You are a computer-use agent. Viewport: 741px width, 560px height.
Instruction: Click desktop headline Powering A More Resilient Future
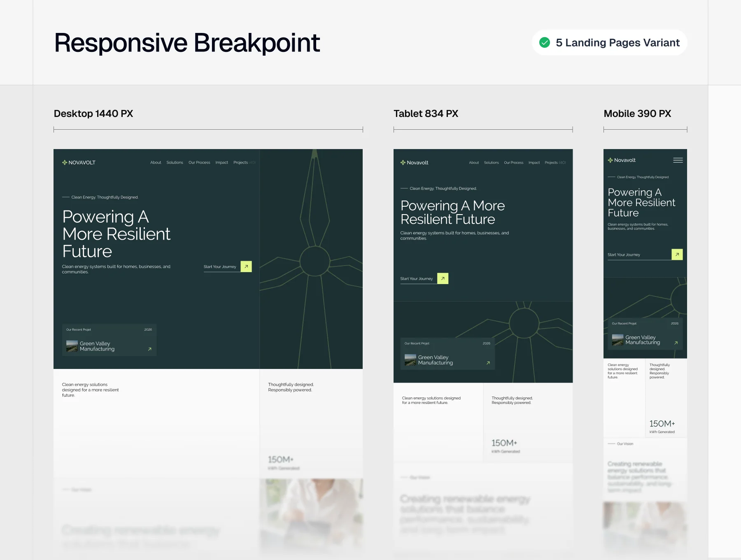[x=116, y=234]
